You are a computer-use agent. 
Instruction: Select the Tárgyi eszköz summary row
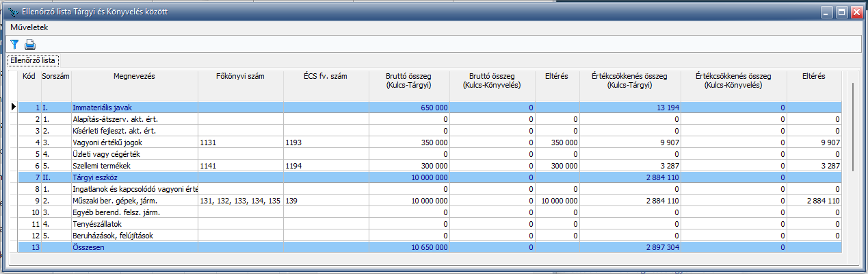click(430, 177)
